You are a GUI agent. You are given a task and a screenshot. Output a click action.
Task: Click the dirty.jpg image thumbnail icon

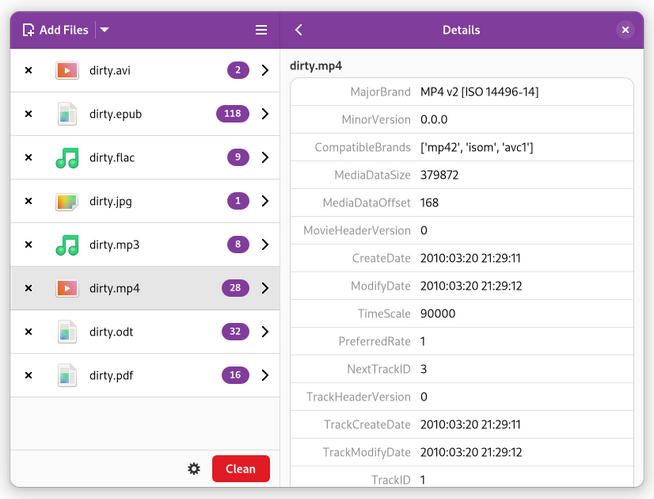[66, 201]
